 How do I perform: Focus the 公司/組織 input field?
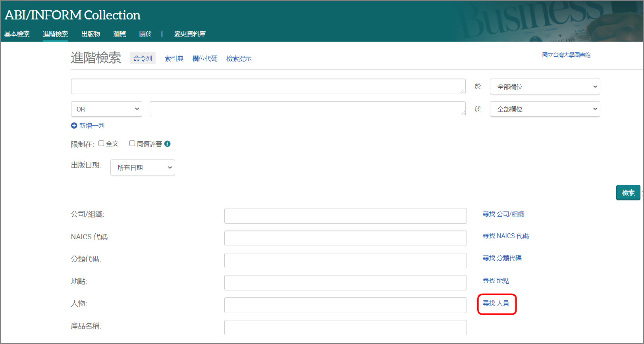point(345,216)
